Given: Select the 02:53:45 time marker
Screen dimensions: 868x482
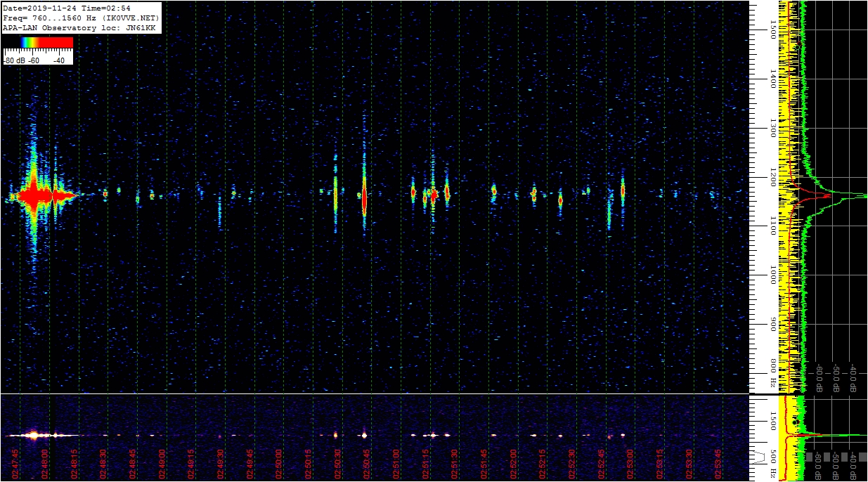Looking at the screenshot, I should pos(719,463).
